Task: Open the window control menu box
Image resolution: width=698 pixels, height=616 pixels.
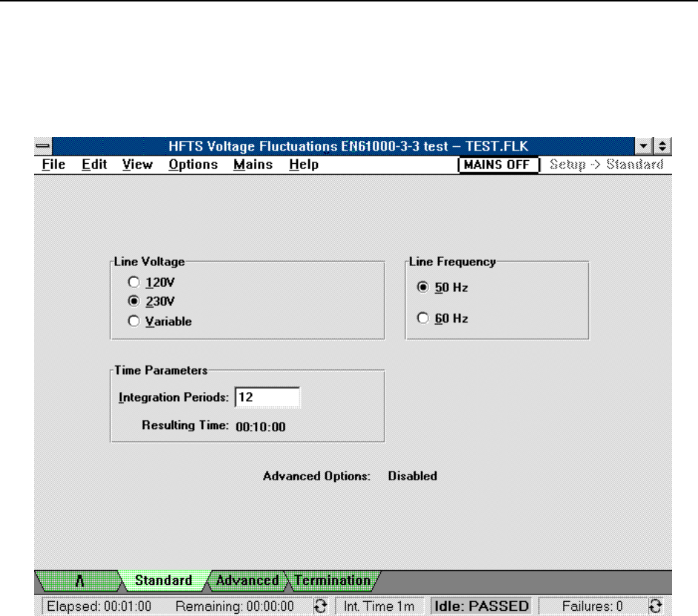Action: point(43,145)
